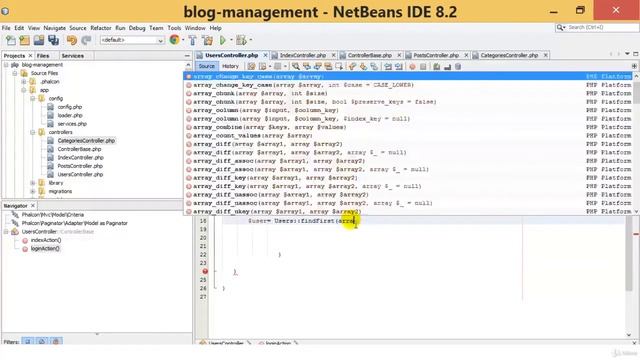Screen dimensions: 640x360
Task: Collapse the Source Files tree node
Action: [x=15, y=73]
